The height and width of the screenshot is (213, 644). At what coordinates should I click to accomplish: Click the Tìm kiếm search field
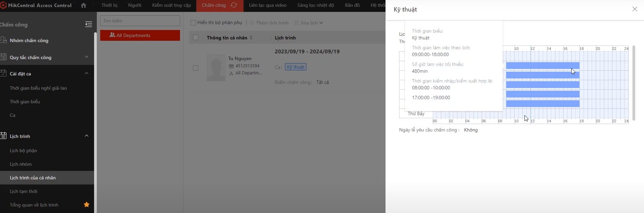click(x=140, y=21)
